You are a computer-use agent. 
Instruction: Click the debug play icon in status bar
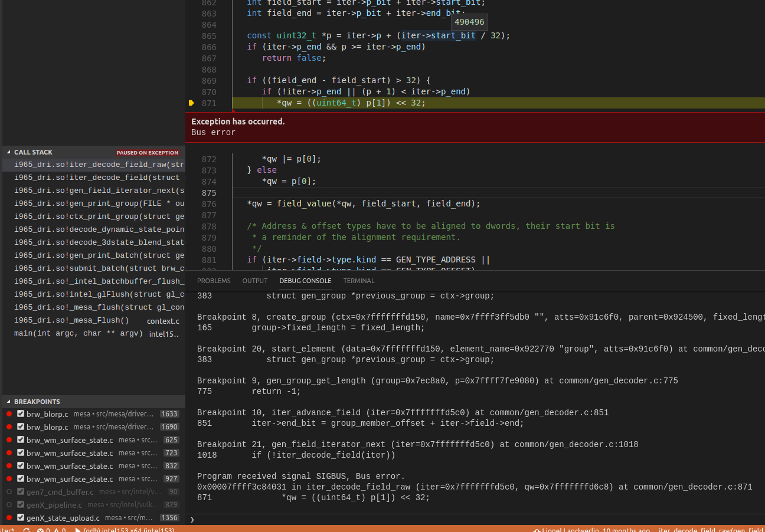[x=78, y=530]
